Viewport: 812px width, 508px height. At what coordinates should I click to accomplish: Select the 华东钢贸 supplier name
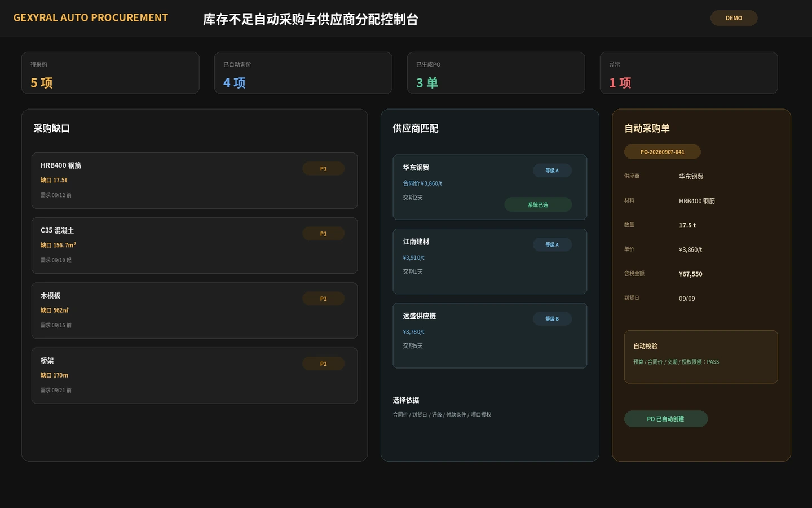point(416,168)
